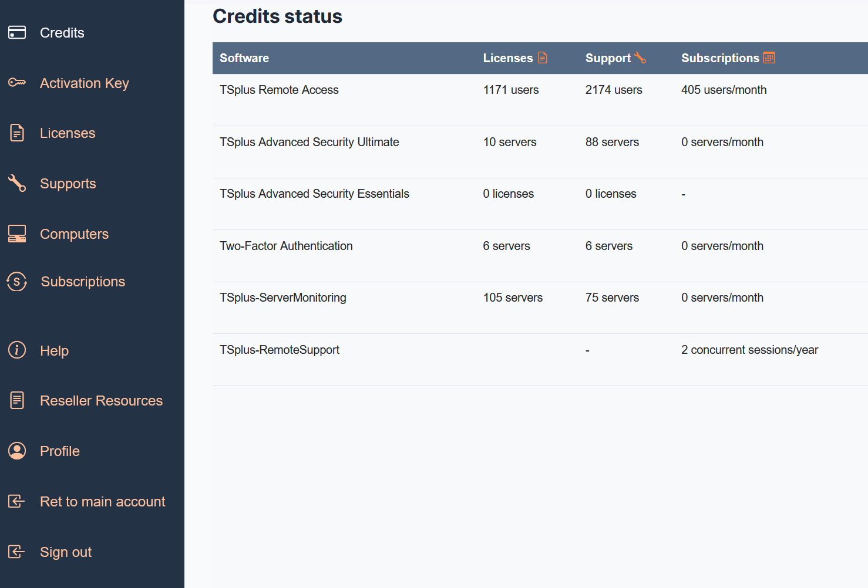This screenshot has width=868, height=588.
Task: Click the Subscriptions column header text
Action: coord(720,58)
